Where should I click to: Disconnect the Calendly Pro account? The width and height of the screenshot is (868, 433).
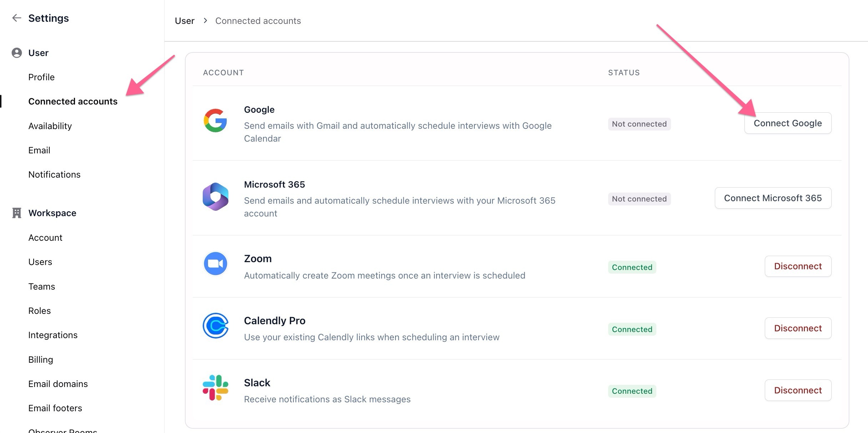798,328
